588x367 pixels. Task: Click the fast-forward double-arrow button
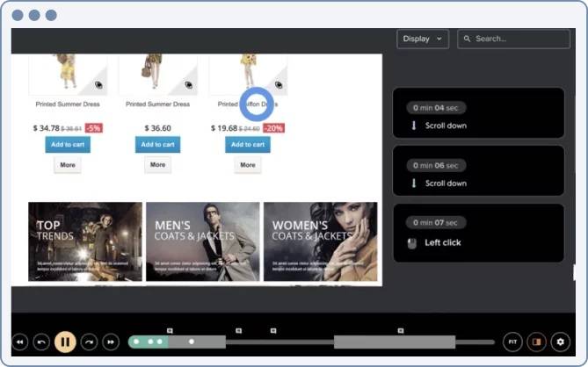click(x=111, y=342)
